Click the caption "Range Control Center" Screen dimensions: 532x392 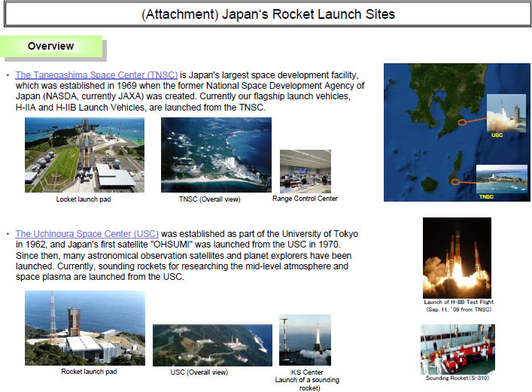305,199
